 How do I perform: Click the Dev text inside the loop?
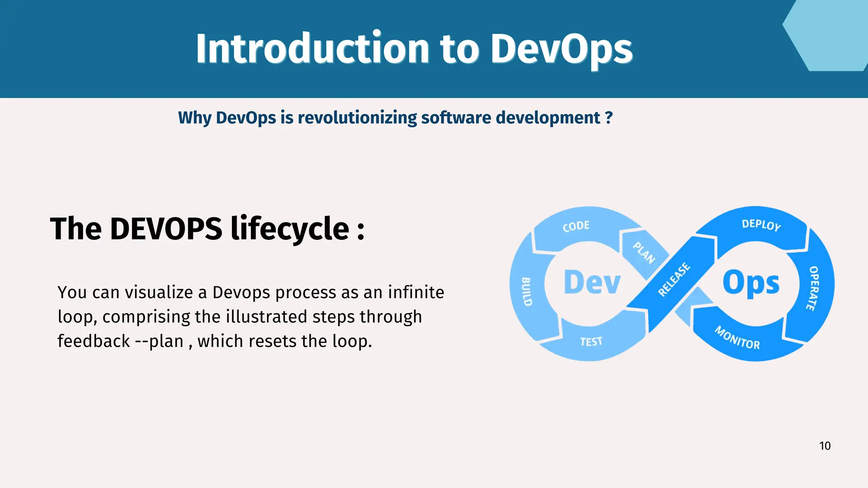point(592,283)
